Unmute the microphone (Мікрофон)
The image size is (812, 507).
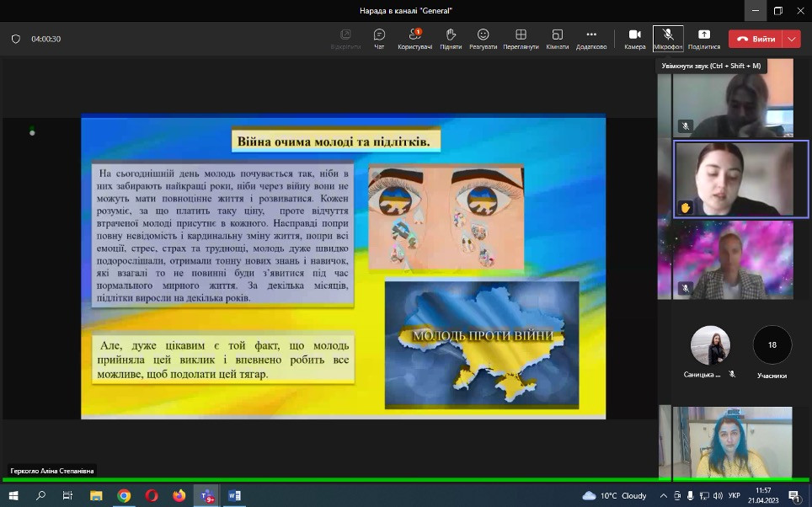(668, 38)
